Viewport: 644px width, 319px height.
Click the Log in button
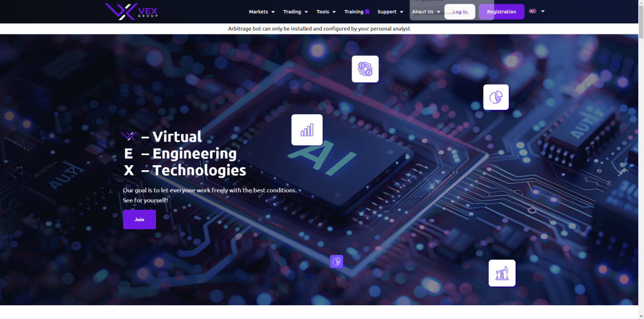pos(460,11)
